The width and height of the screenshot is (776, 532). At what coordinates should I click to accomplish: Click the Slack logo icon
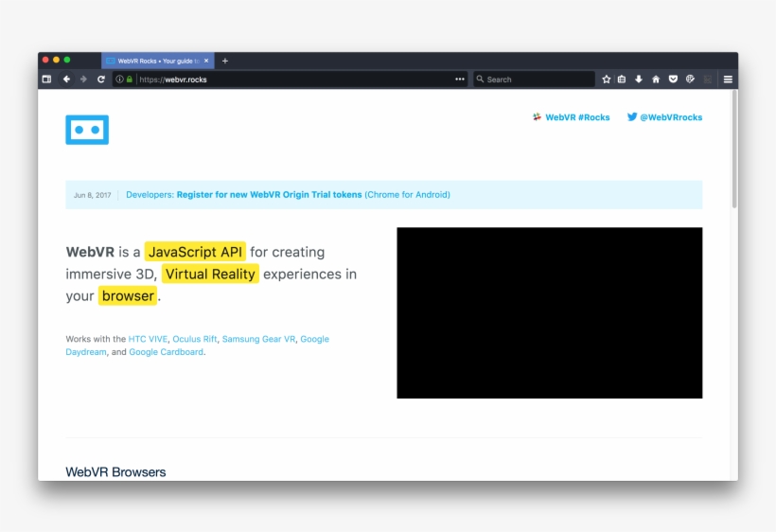(537, 116)
